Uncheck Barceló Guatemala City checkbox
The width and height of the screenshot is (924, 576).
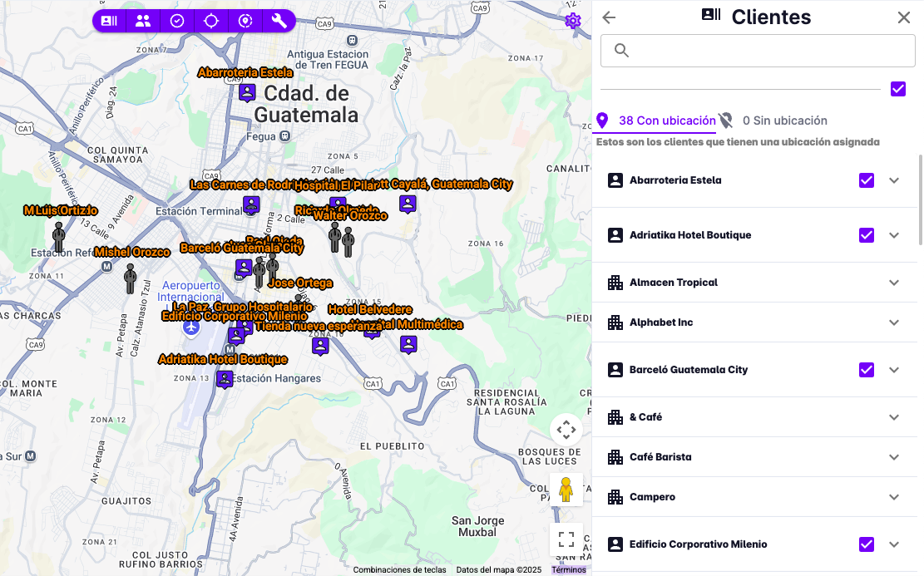[x=867, y=370]
